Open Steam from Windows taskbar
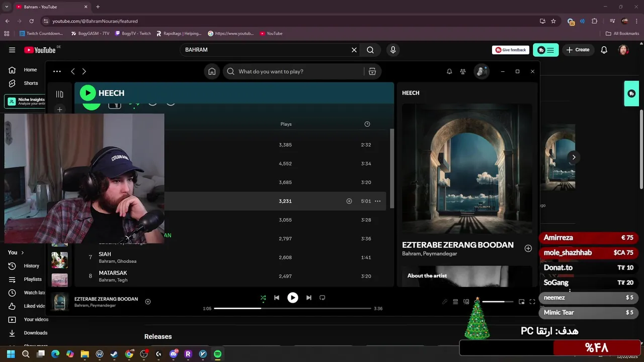Screen dimensions: 644x362 114,354
